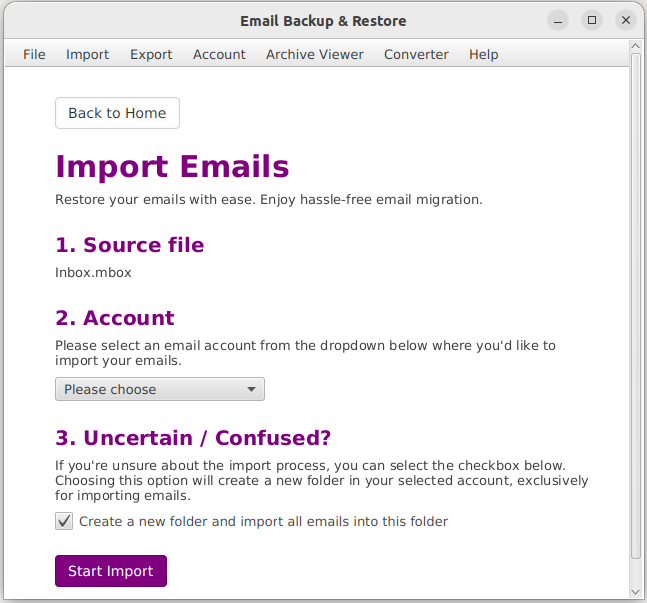
Task: Open the Please choose account dropdown
Action: click(x=160, y=389)
